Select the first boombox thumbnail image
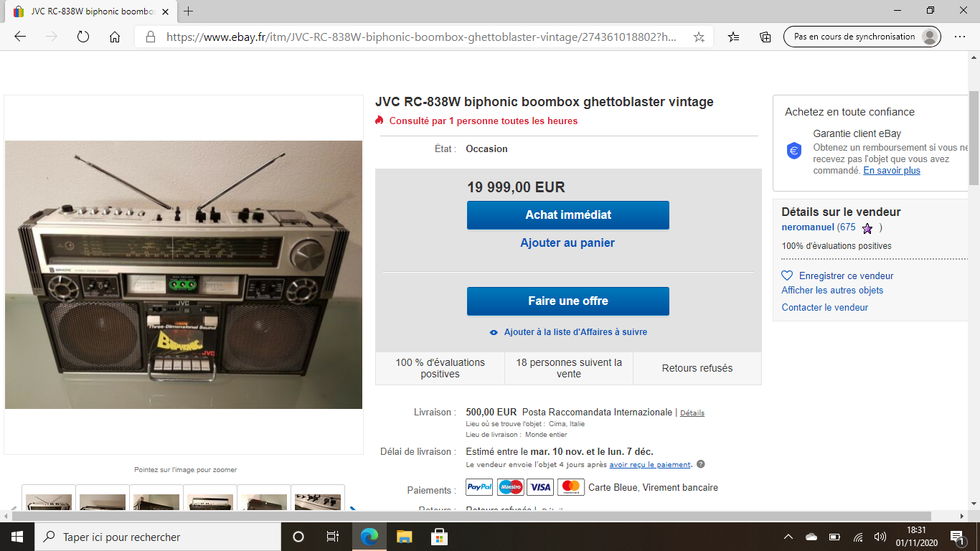Screen dimensions: 980x551 pos(49,500)
